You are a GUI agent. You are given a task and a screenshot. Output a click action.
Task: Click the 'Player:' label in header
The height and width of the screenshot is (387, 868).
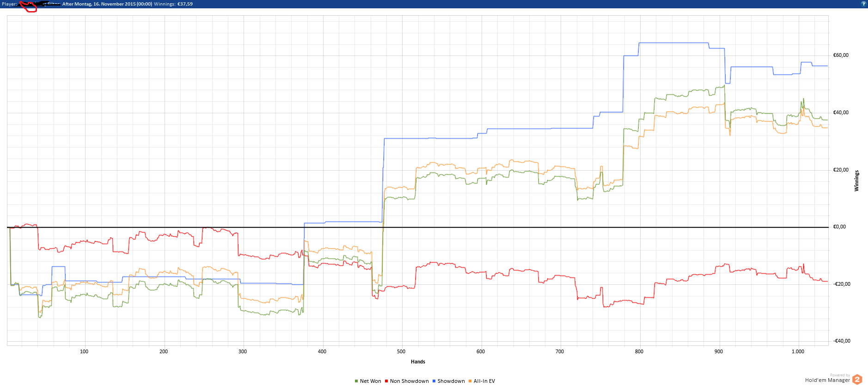[x=9, y=4]
